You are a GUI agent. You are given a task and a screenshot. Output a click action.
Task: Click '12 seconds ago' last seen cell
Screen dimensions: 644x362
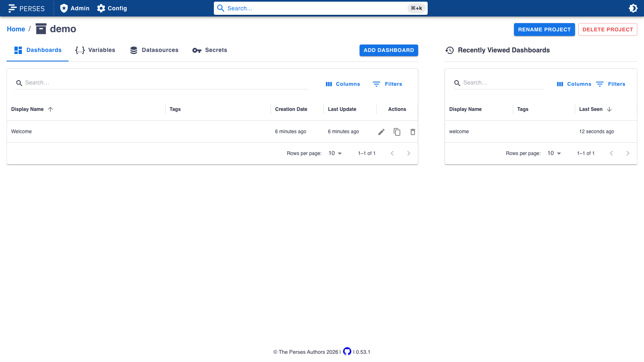pos(597,132)
